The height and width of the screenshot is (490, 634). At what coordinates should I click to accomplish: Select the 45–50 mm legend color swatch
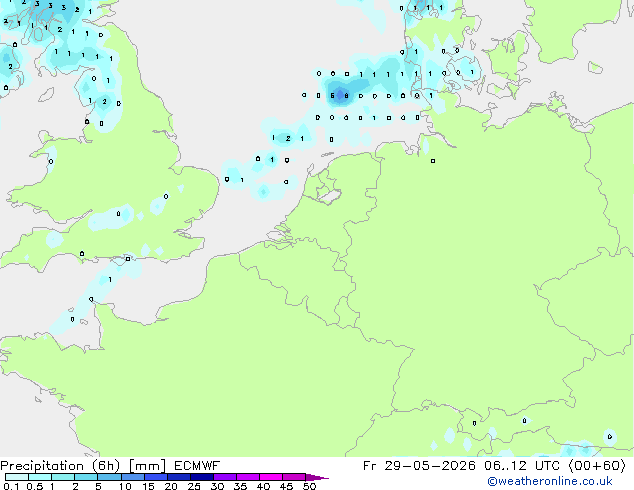point(294,477)
